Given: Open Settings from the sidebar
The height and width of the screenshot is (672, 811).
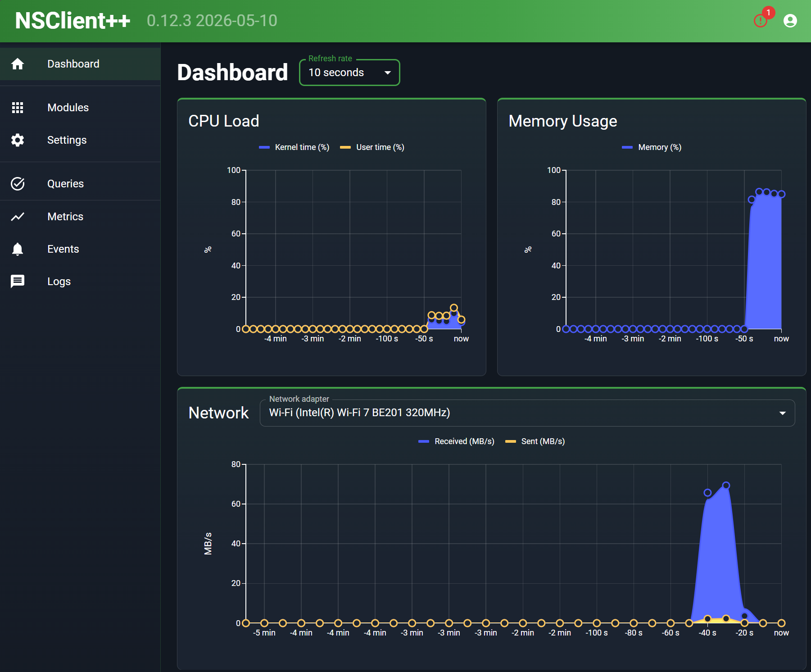Looking at the screenshot, I should [x=80, y=140].
